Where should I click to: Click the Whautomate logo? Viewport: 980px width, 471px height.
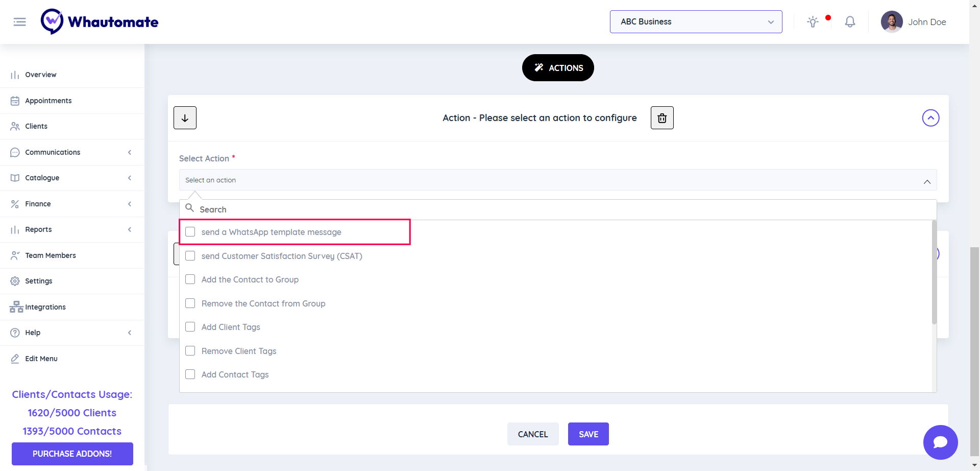[100, 22]
